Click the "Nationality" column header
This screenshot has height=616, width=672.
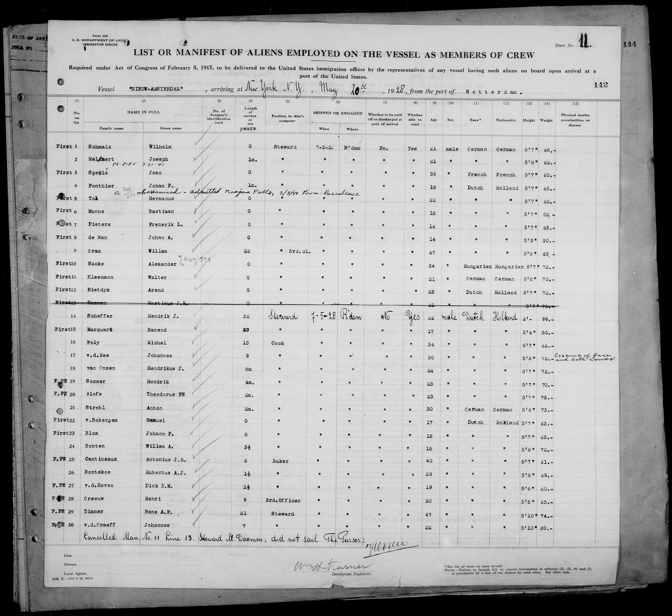pos(506,120)
